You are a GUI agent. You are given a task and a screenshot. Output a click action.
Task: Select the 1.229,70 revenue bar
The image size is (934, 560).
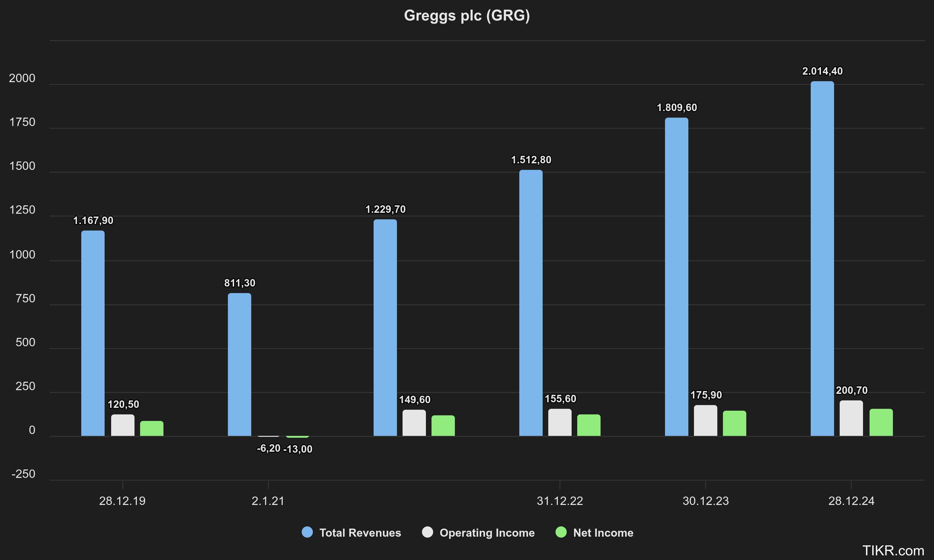(385, 328)
